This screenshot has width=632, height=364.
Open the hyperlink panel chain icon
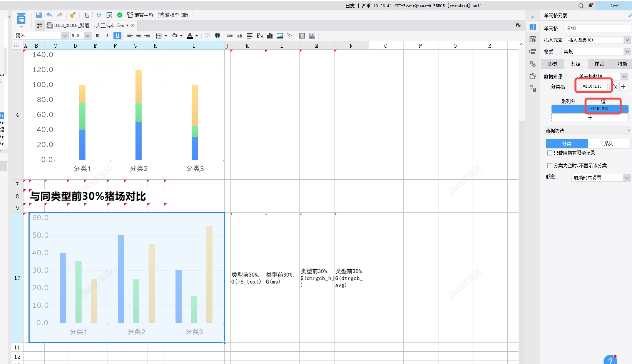[x=533, y=64]
